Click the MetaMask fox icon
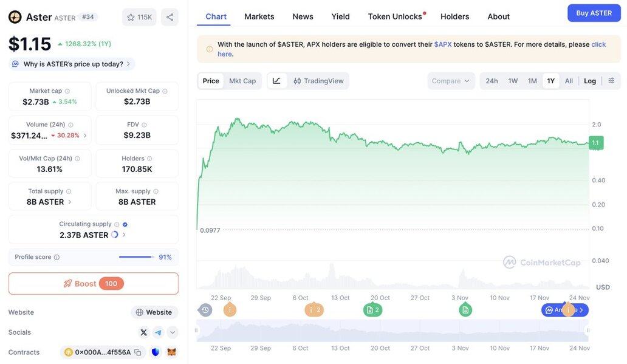Screen dimensions: 627x364 pos(171,352)
